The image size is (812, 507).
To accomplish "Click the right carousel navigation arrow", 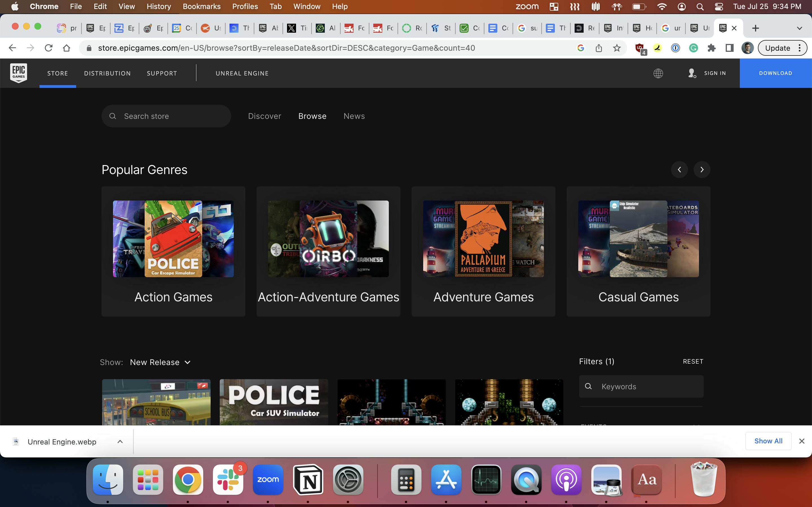I will [701, 169].
